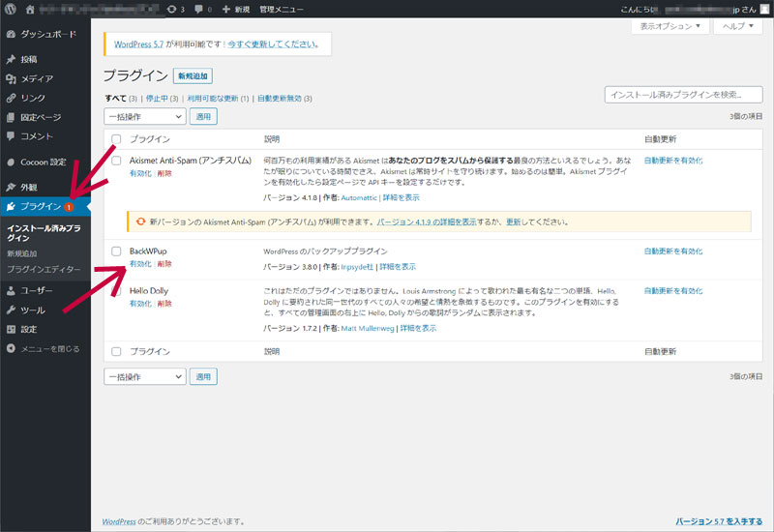Screen dimensions: 774x532
Task: Click the user avatar in top right
Action: (764, 10)
